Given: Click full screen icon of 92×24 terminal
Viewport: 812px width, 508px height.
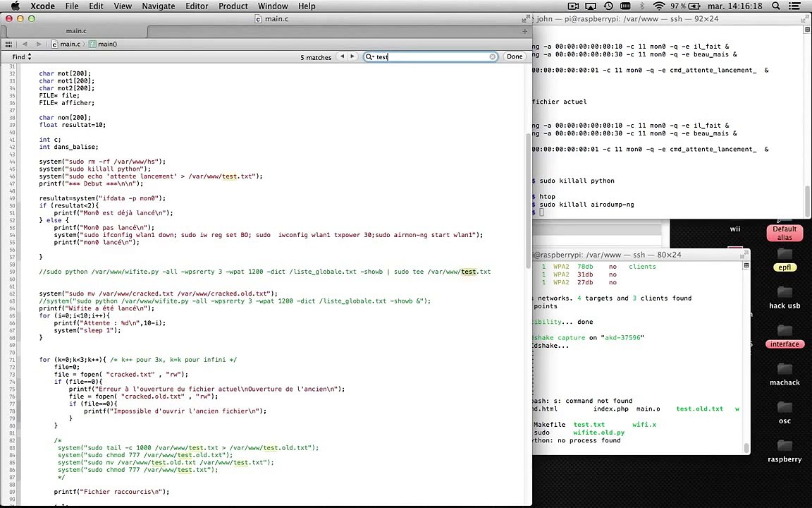Looking at the screenshot, I should tap(805, 18).
